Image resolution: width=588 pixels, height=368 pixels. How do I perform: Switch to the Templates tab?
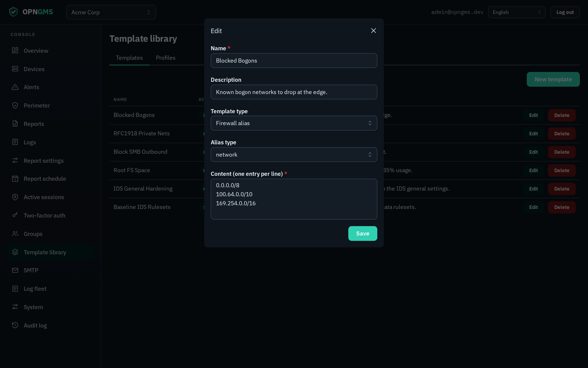129,58
